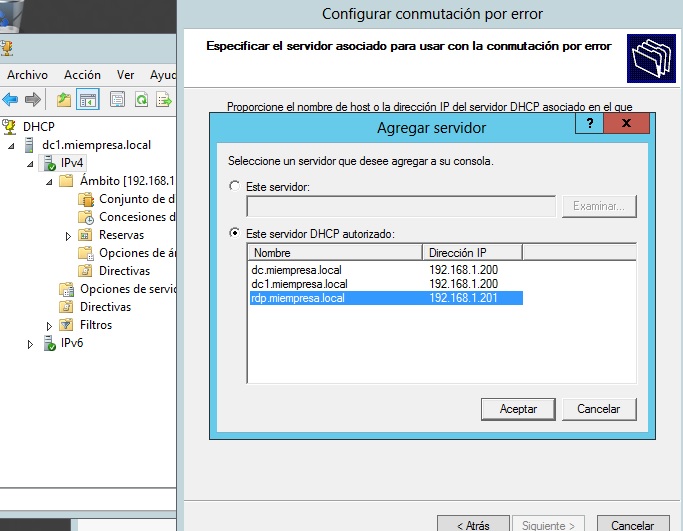Select the 'Este servidor' radio button
The height and width of the screenshot is (531, 683).
(x=235, y=186)
